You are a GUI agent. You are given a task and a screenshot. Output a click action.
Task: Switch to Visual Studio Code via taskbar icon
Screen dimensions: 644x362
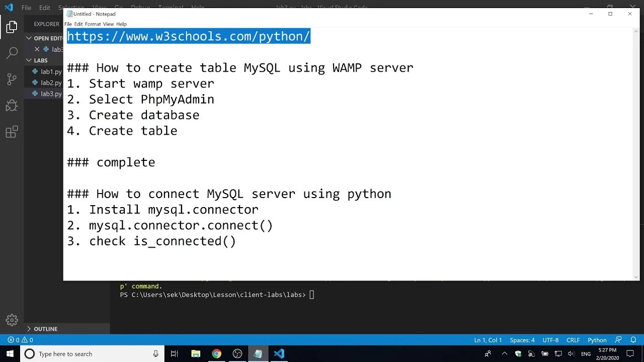click(279, 354)
